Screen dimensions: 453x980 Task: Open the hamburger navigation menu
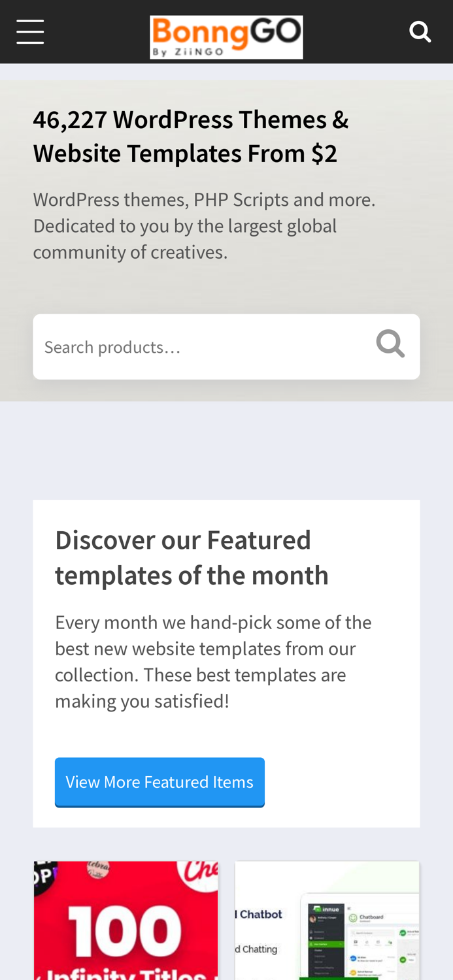30,31
